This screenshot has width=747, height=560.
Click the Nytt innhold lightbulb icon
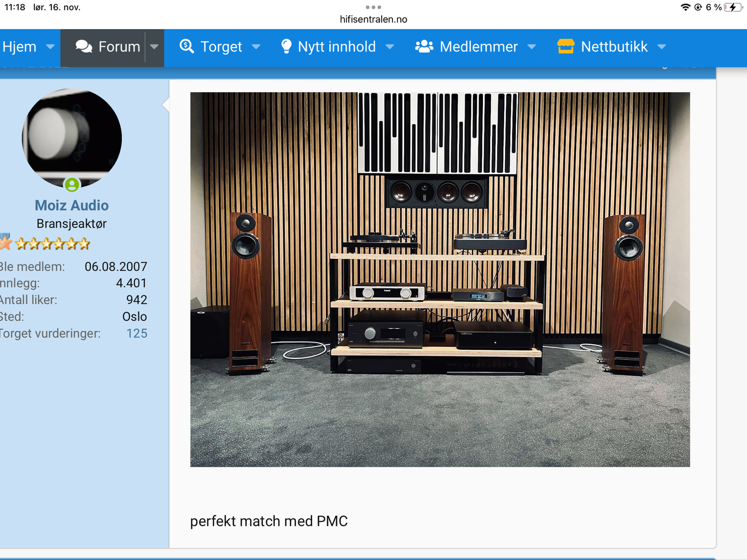pyautogui.click(x=286, y=46)
